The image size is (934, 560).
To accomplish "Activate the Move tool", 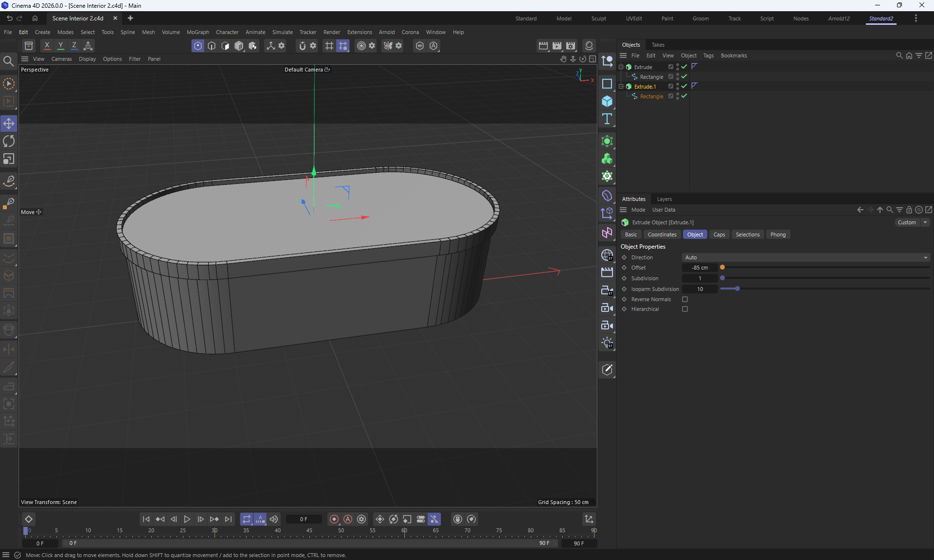I will coord(9,124).
